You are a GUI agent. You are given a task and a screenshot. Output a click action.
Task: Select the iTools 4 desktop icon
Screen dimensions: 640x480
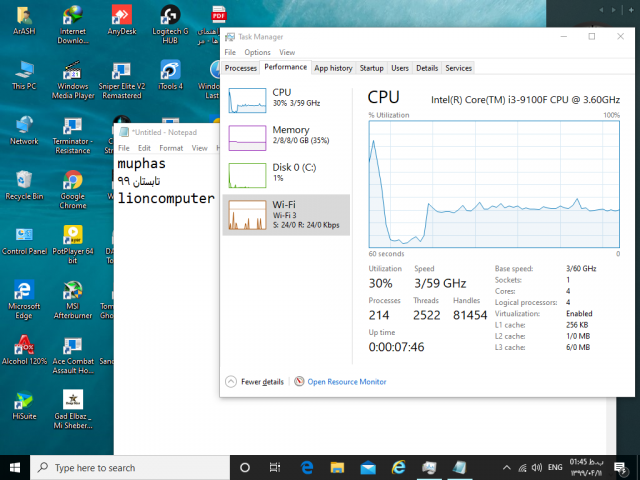coord(170,76)
